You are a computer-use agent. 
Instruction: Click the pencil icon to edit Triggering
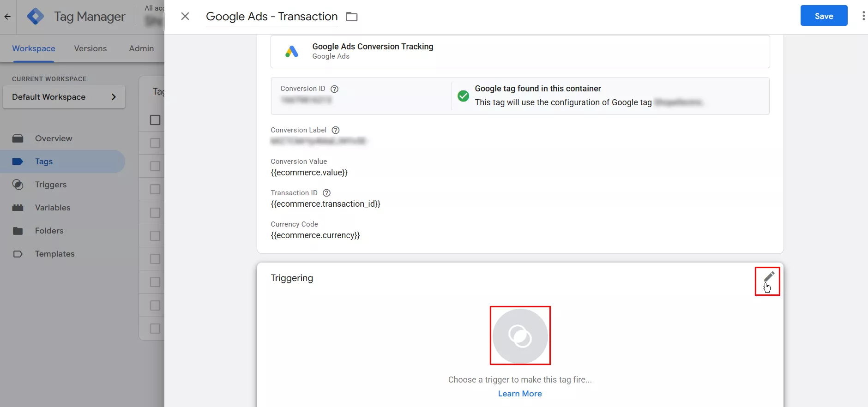click(769, 276)
